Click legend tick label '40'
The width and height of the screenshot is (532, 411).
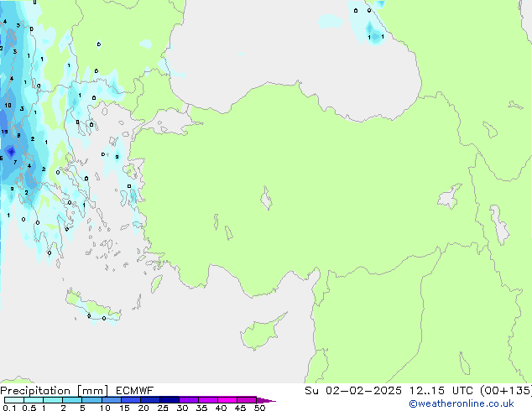pyautogui.click(x=221, y=408)
